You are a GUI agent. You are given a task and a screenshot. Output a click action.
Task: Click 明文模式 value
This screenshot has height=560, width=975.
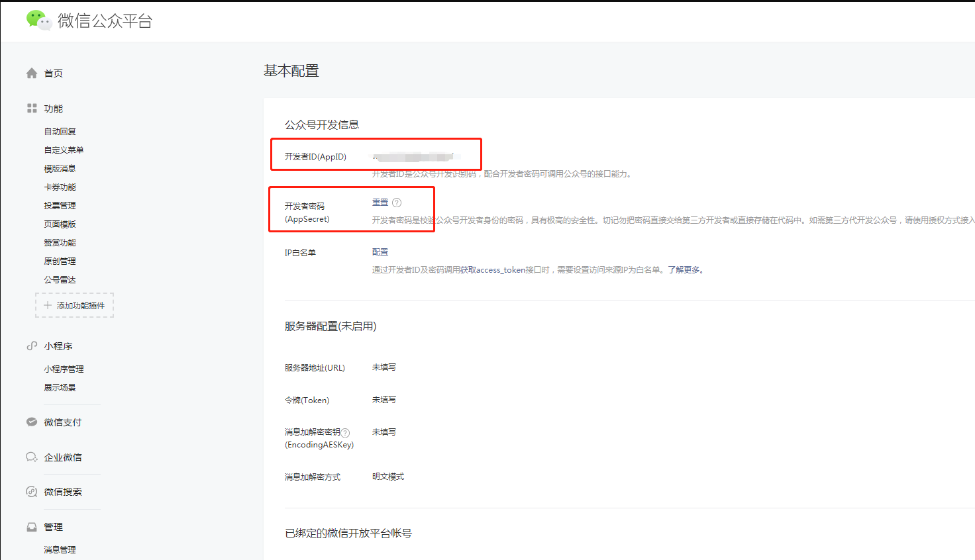(x=388, y=477)
